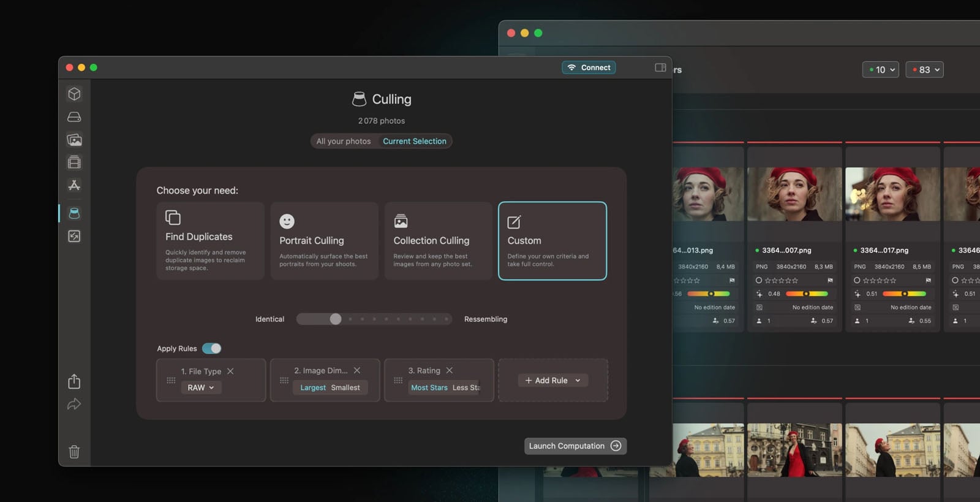Click the 3D cube icon in sidebar
The width and height of the screenshot is (980, 502).
tap(74, 94)
